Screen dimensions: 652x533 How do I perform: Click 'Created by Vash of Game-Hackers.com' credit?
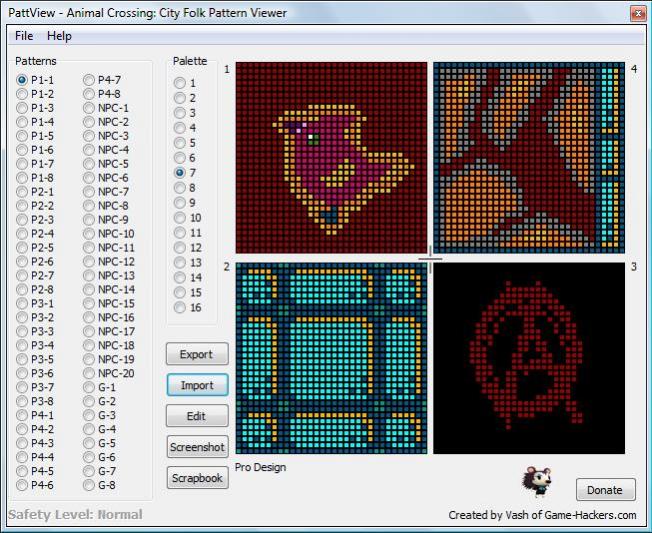542,515
